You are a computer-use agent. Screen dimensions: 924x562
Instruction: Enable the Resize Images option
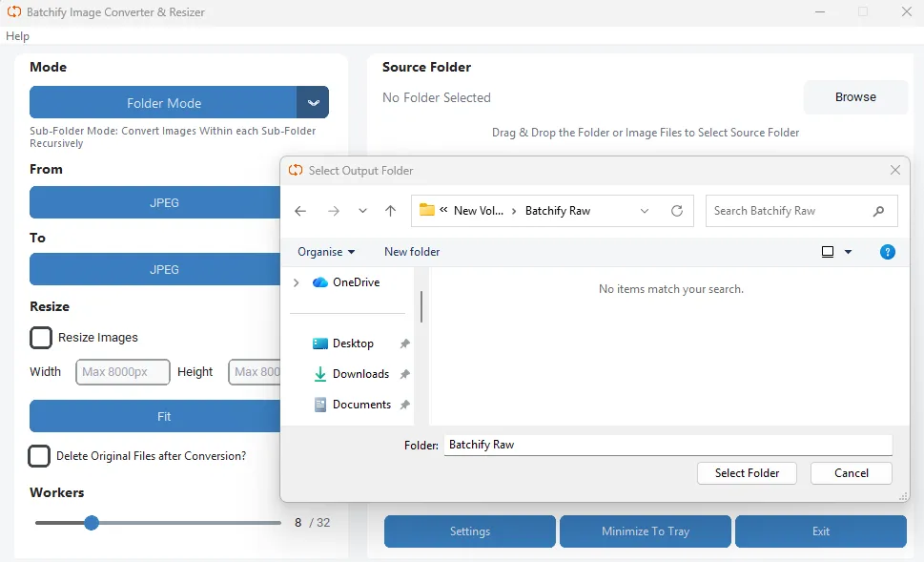click(40, 337)
